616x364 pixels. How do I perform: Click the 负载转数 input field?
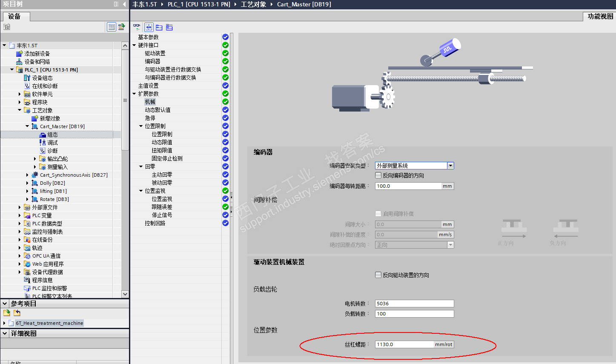[414, 314]
